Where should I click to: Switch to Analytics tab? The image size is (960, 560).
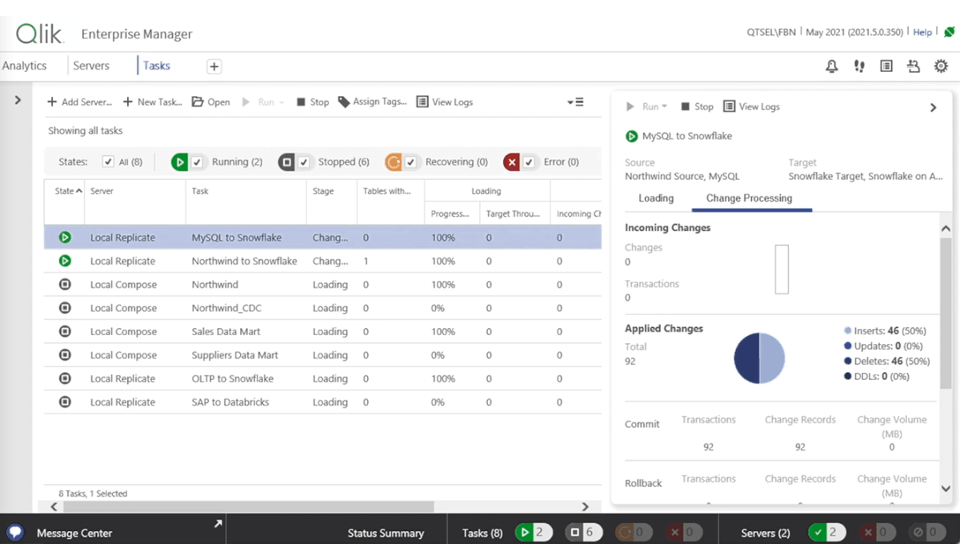click(24, 66)
